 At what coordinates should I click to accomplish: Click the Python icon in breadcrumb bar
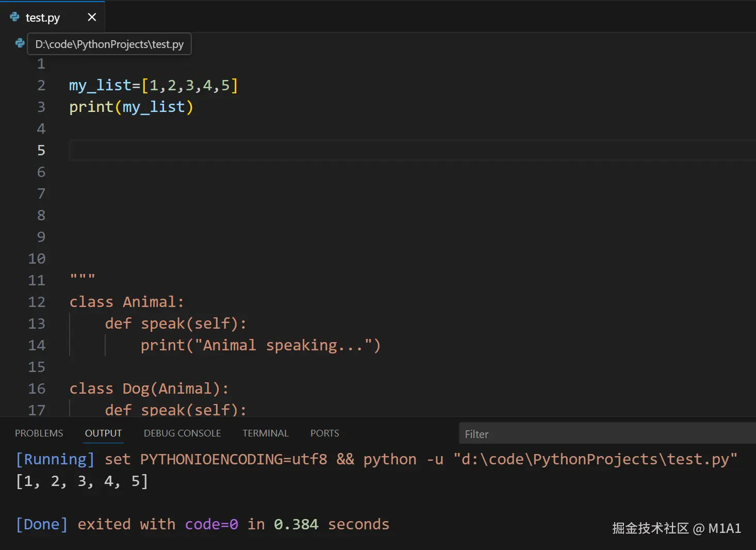20,43
